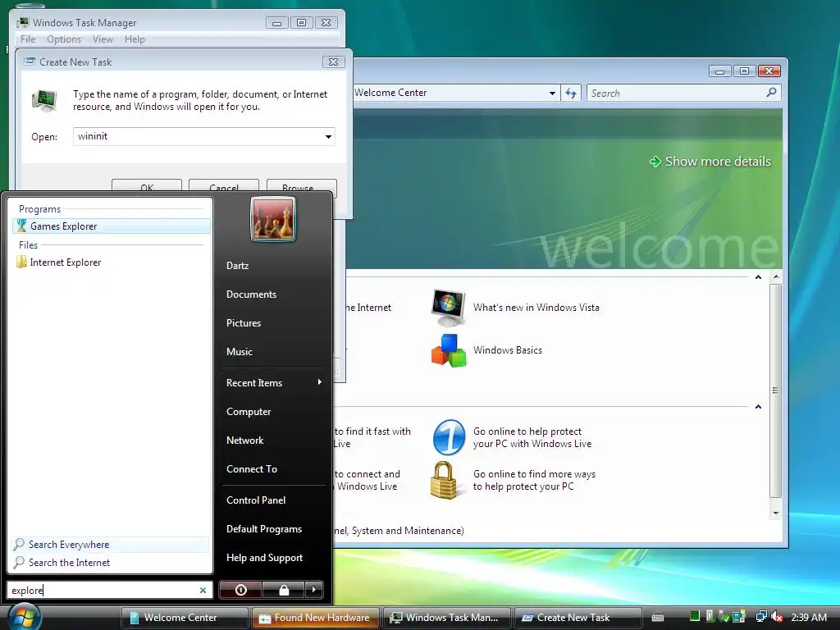
Task: Open Pictures from the Start menu
Action: click(x=244, y=323)
